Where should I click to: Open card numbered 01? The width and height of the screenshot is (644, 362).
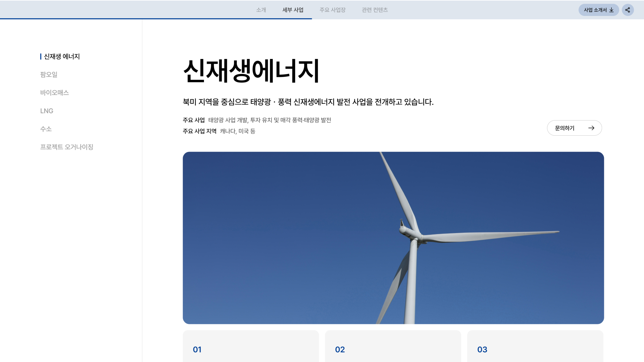click(x=251, y=346)
